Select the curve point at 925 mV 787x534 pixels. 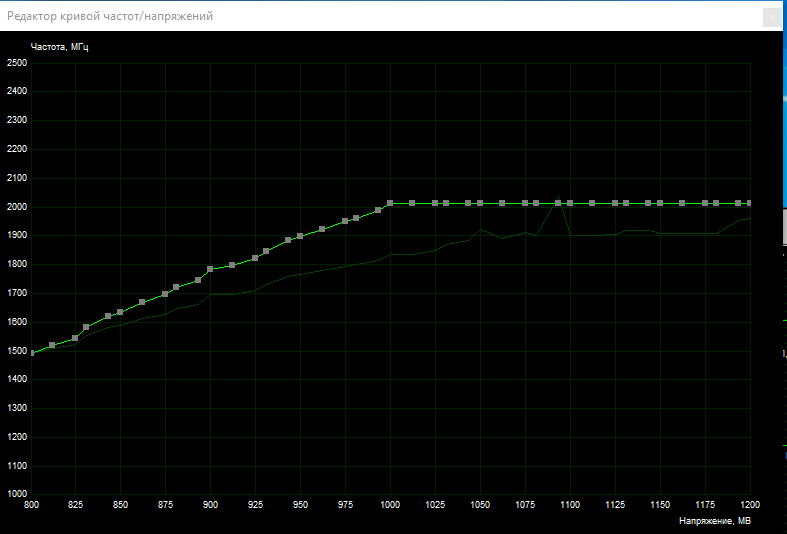point(255,258)
